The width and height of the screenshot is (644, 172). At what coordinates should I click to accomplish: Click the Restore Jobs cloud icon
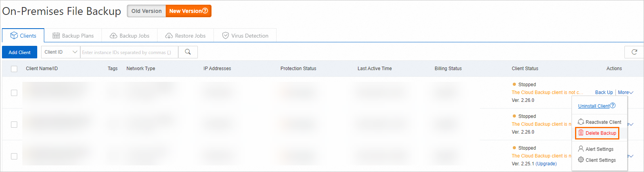click(x=169, y=36)
